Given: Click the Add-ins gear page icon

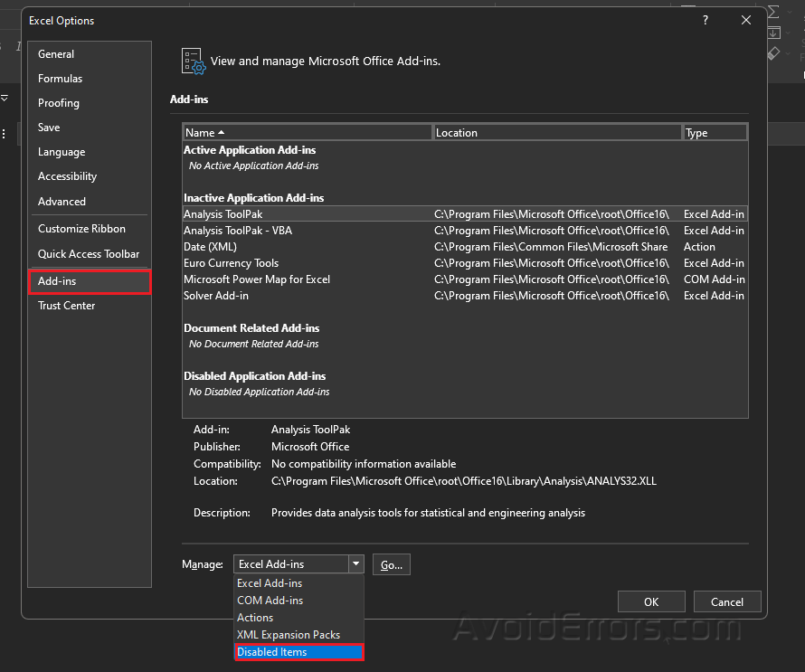Looking at the screenshot, I should 194,62.
